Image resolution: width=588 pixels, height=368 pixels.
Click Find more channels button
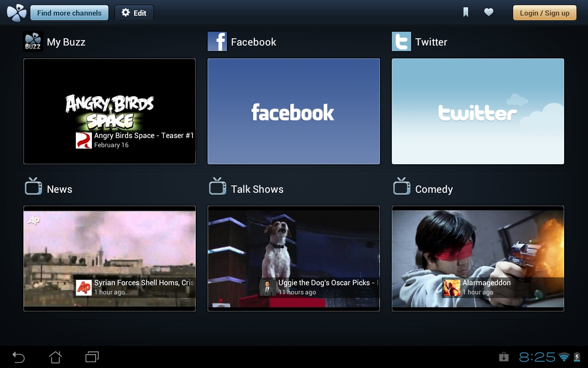(x=69, y=13)
